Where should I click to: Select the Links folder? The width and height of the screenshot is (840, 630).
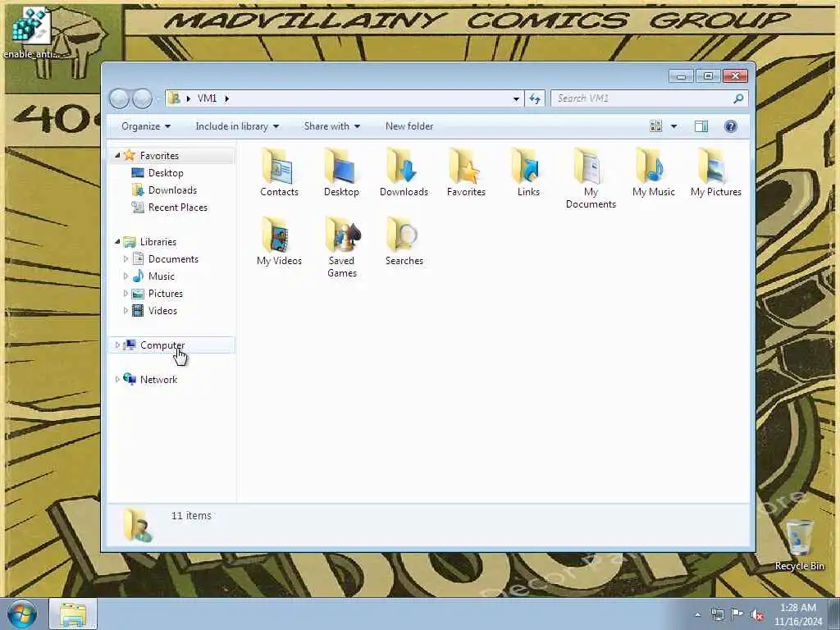528,172
